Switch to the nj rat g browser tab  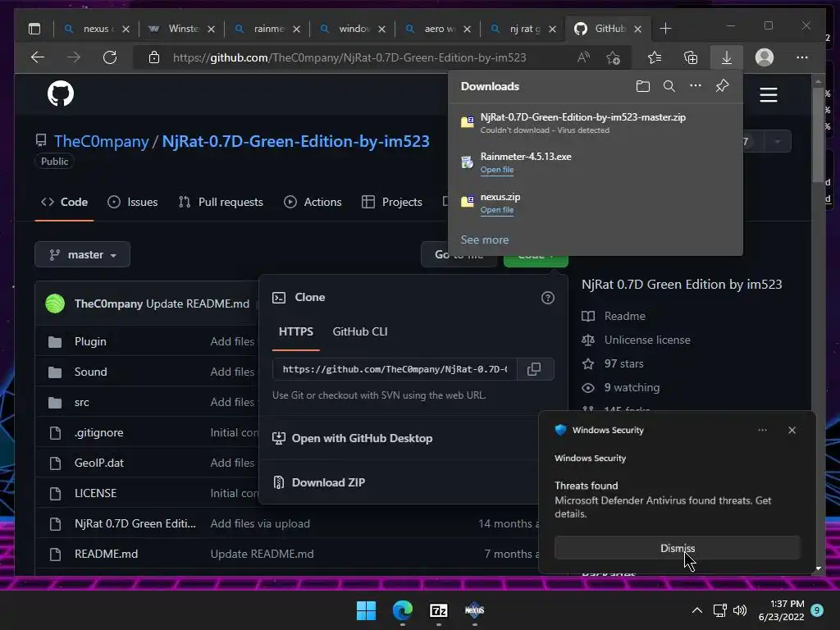point(523,29)
